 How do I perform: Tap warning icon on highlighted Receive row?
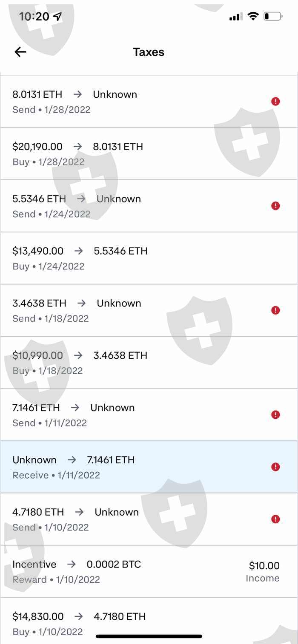pos(276,467)
